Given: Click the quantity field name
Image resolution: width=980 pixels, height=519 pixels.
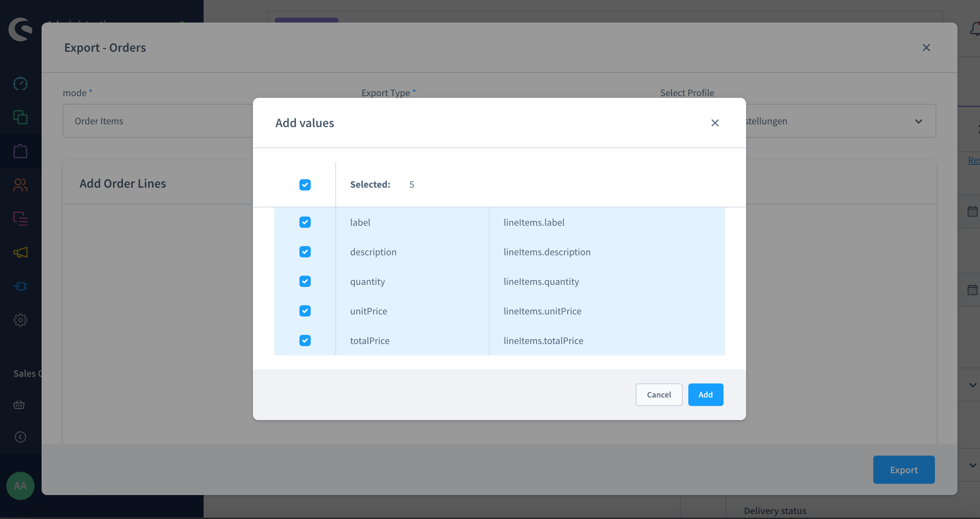Looking at the screenshot, I should (367, 282).
